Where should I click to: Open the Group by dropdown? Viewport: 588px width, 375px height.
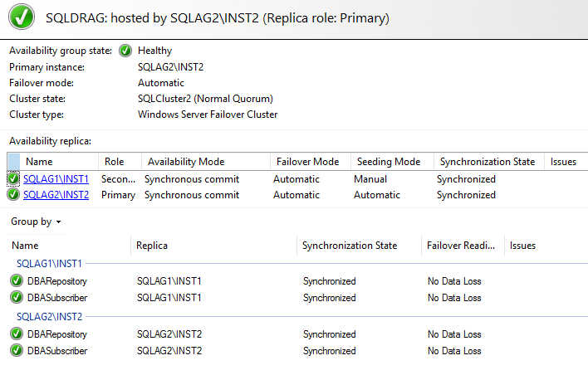(x=36, y=222)
